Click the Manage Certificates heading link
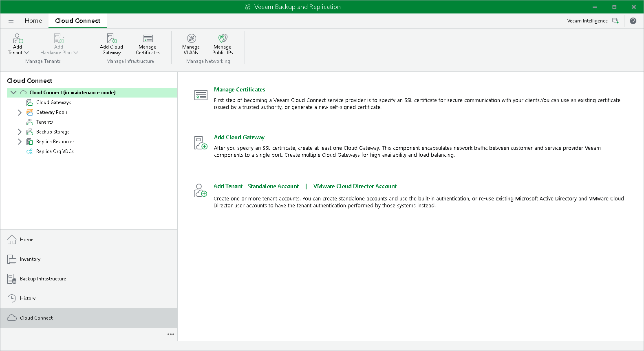The width and height of the screenshot is (644, 351). tap(240, 89)
